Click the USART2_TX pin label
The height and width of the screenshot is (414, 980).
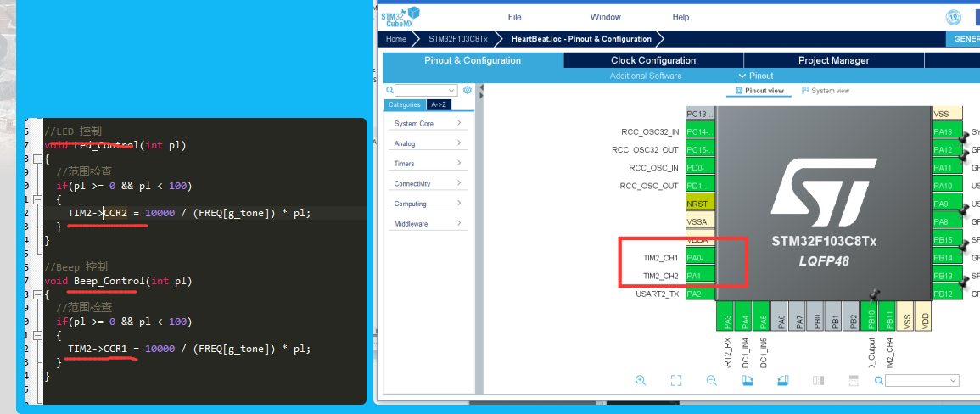(658, 294)
